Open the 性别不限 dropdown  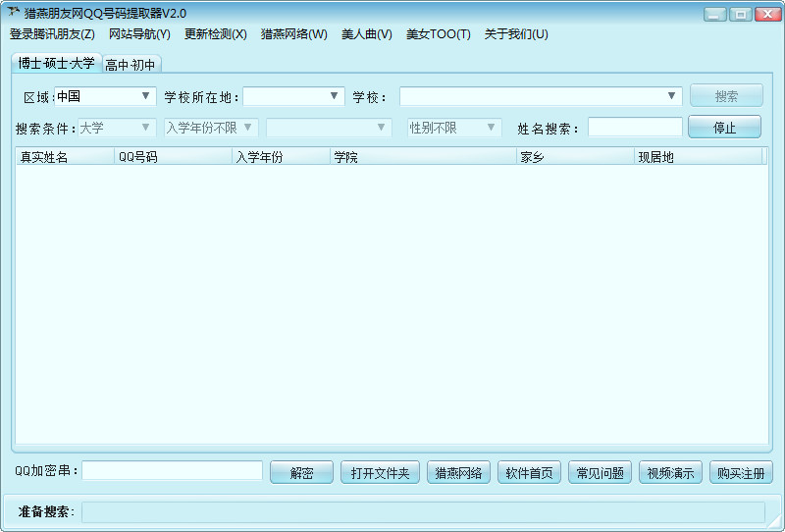coord(454,128)
